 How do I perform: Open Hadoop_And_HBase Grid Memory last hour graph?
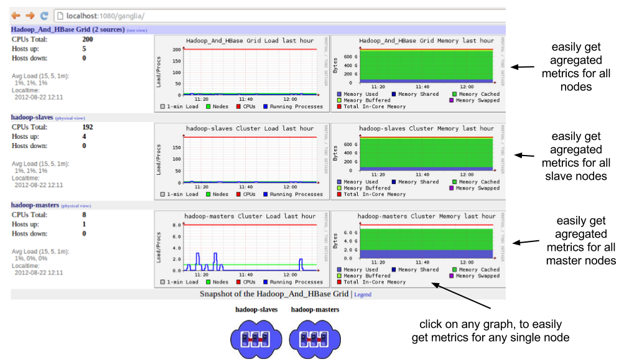pos(418,73)
